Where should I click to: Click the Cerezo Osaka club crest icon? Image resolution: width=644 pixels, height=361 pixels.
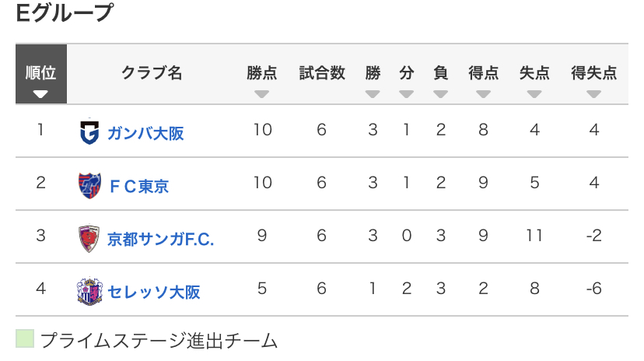89,291
